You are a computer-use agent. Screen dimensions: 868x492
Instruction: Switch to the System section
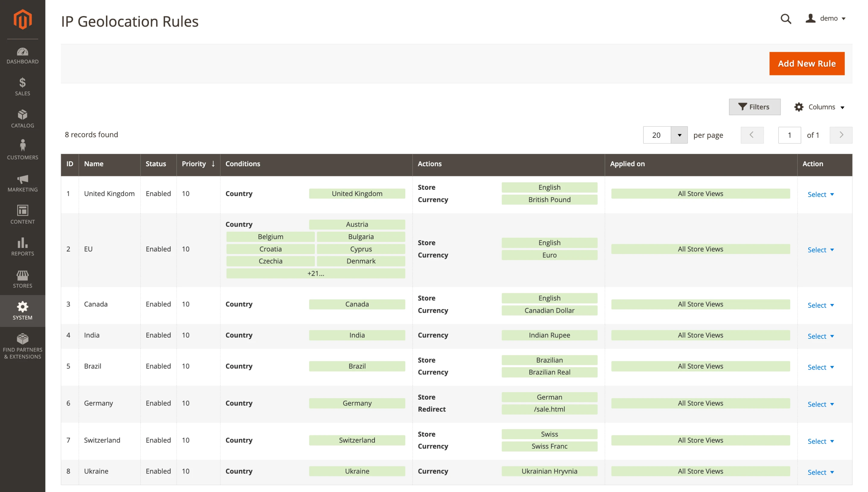coord(22,310)
